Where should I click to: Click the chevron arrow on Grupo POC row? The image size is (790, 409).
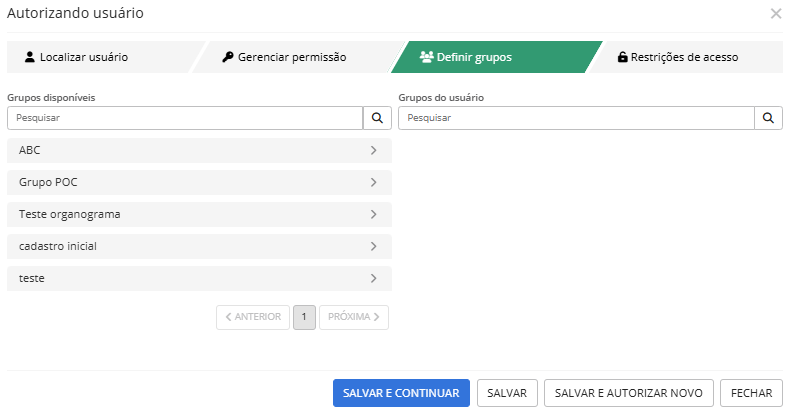373,182
